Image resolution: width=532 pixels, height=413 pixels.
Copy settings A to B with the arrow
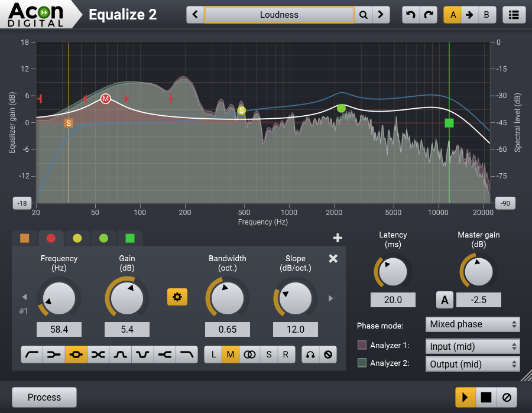[469, 15]
